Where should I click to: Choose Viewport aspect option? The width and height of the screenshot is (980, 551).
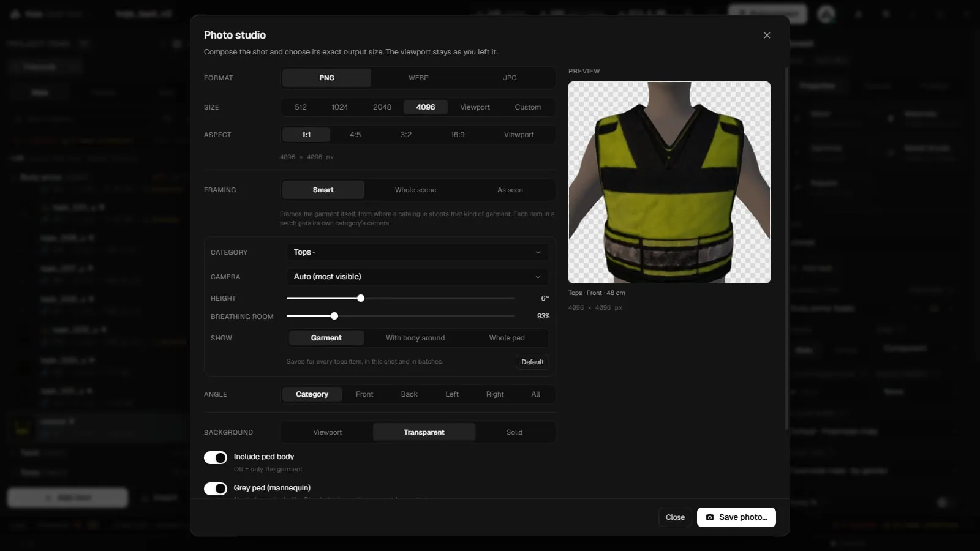pos(519,135)
